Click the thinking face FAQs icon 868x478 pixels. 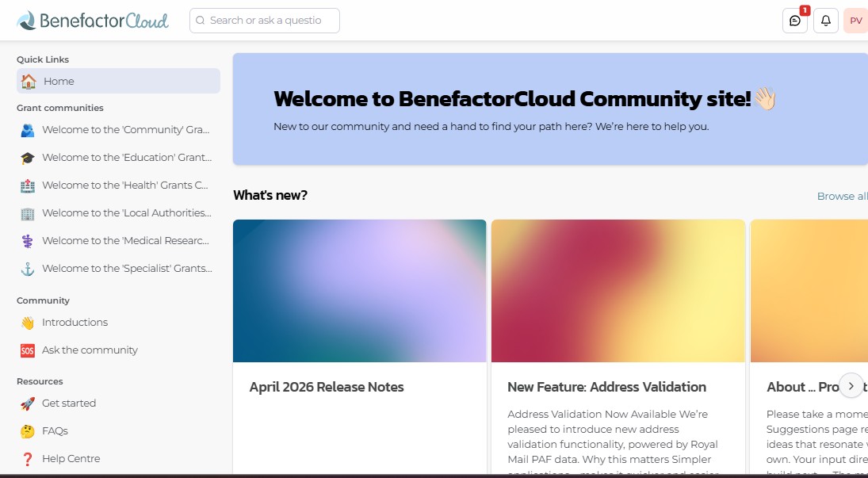[28, 431]
